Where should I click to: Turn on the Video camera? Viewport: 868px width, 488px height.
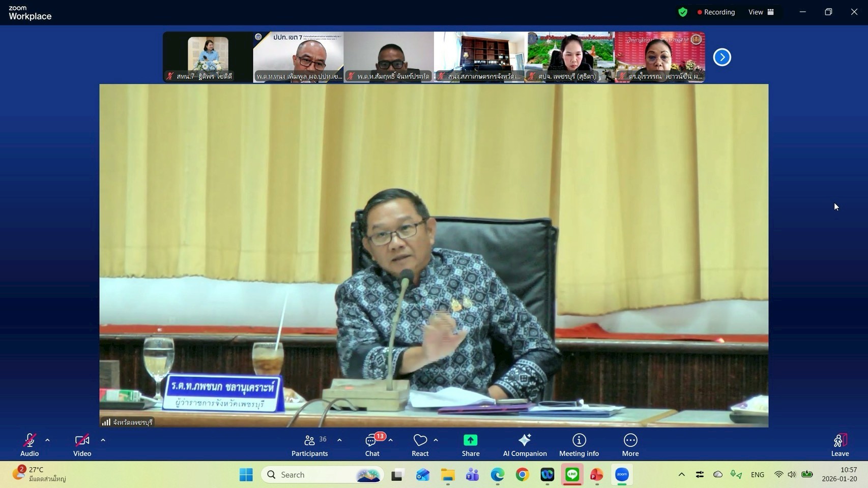[x=82, y=445]
